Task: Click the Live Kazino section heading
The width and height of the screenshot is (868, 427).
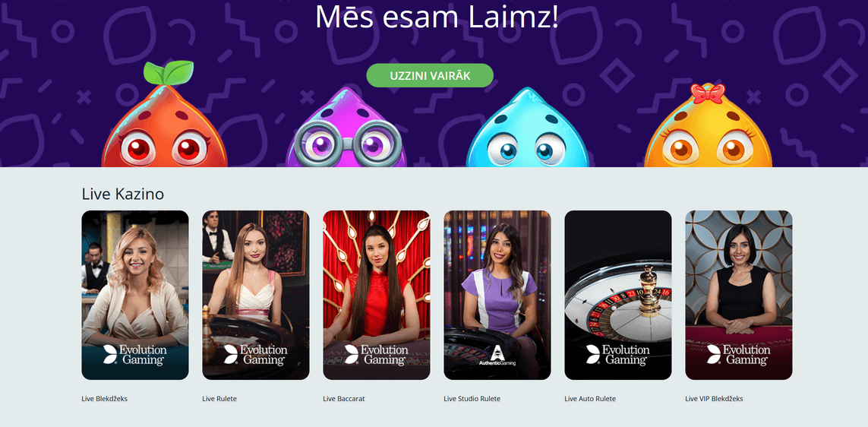Action: (123, 194)
